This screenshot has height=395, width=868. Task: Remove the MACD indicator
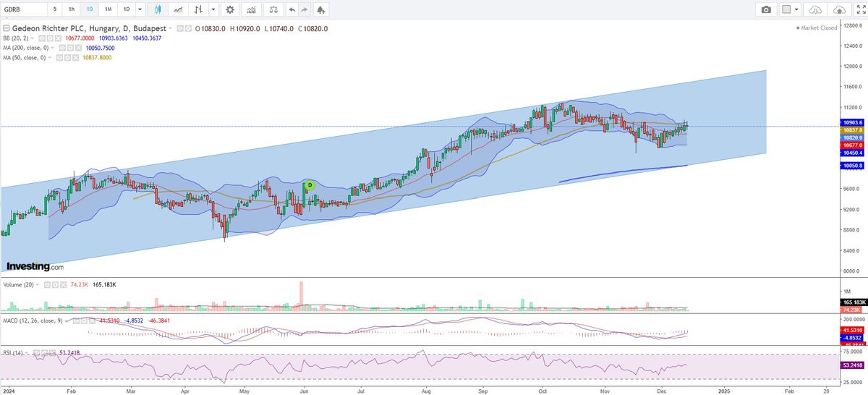pos(92,320)
